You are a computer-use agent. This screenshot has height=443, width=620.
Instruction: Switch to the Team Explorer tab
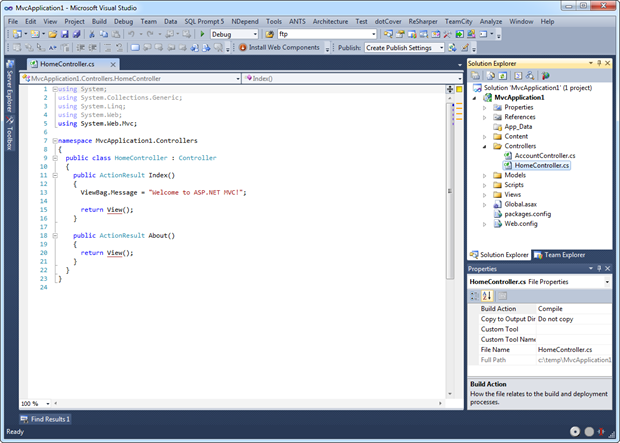[x=560, y=255]
